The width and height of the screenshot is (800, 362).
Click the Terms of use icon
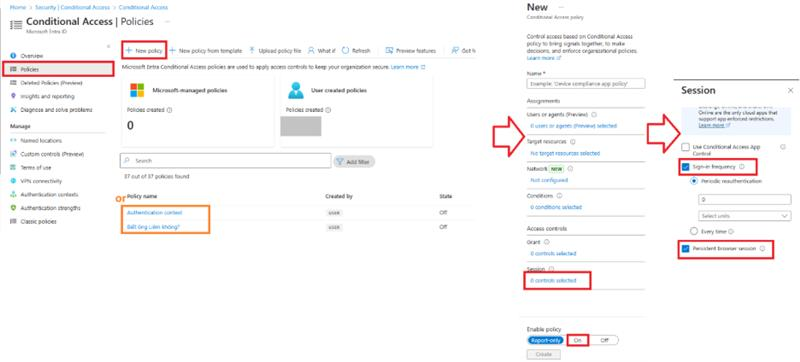click(13, 167)
